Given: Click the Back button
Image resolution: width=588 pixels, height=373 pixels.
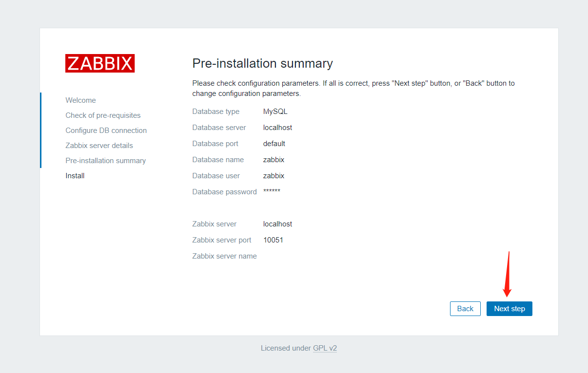Looking at the screenshot, I should pyautogui.click(x=465, y=309).
